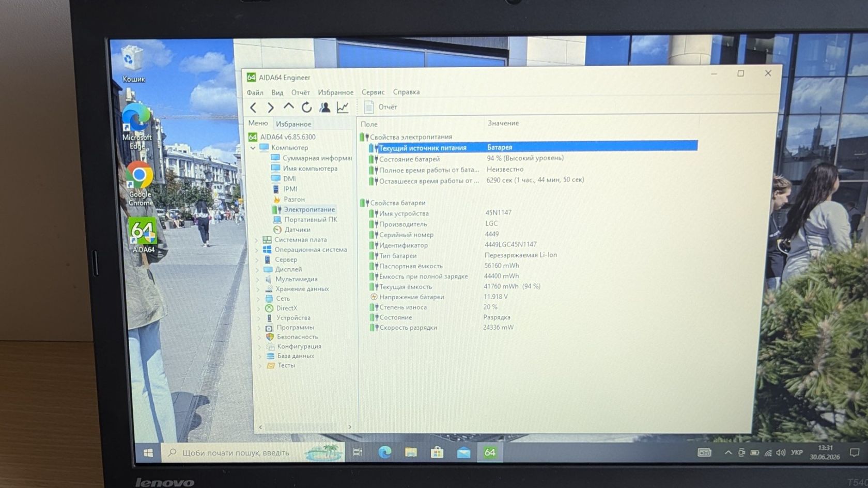Open File Explorer from the taskbar
Screen dimensions: 868x488
[411, 452]
